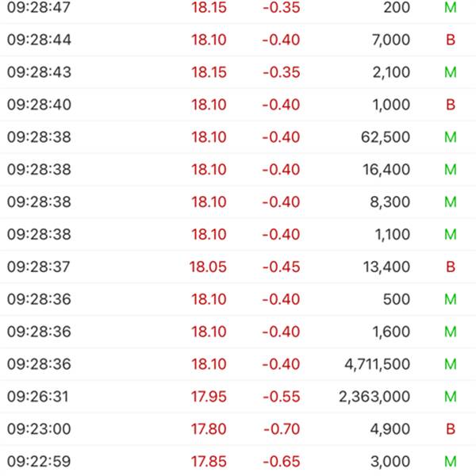Click the M marker beside volume 16,400

451,170
